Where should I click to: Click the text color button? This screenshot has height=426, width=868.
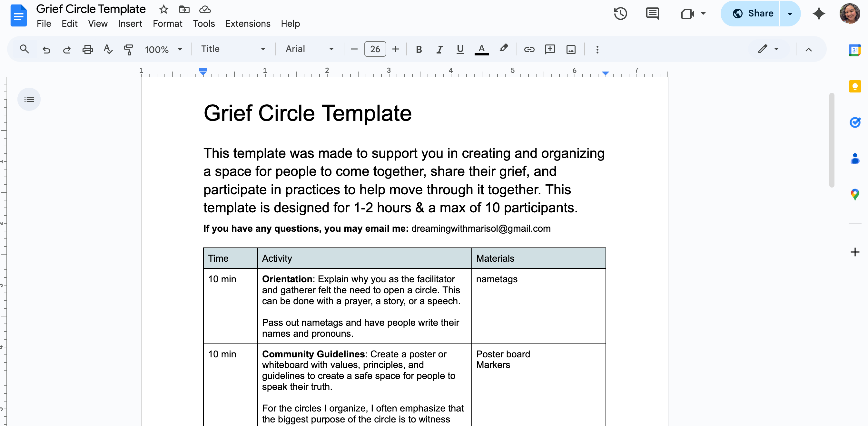[x=481, y=50]
